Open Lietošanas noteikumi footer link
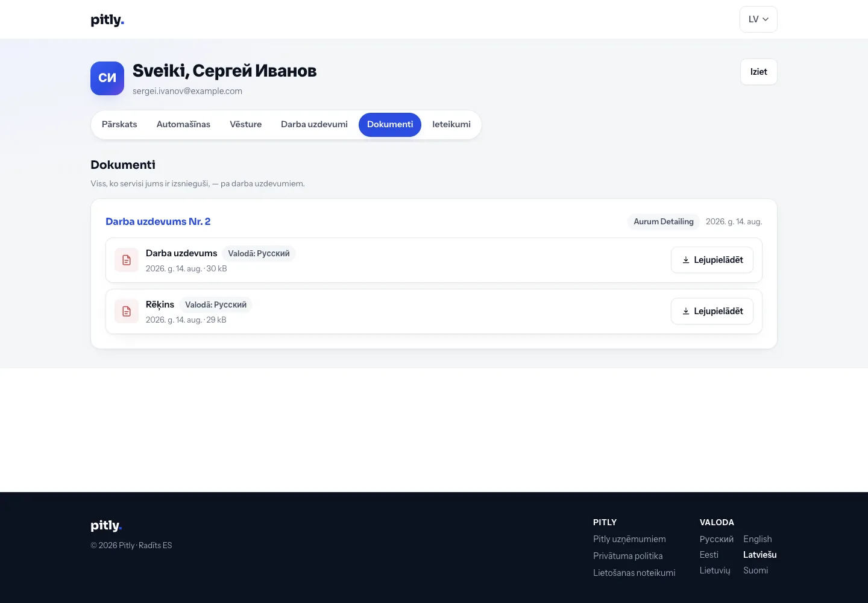 634,573
